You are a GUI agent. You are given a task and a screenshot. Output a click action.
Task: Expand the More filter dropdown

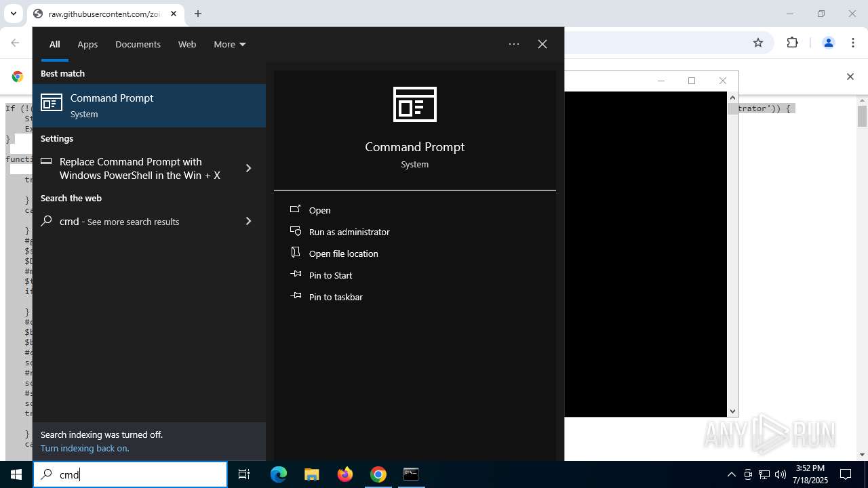(x=230, y=44)
